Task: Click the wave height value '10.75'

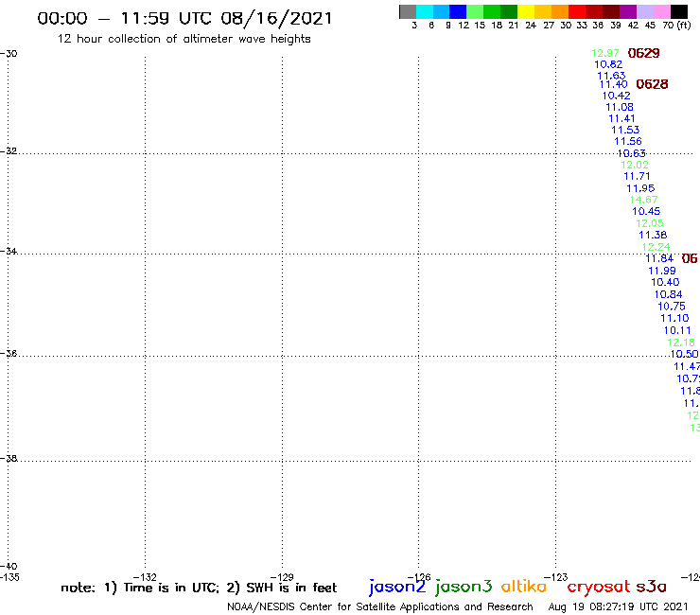Action: point(672,307)
